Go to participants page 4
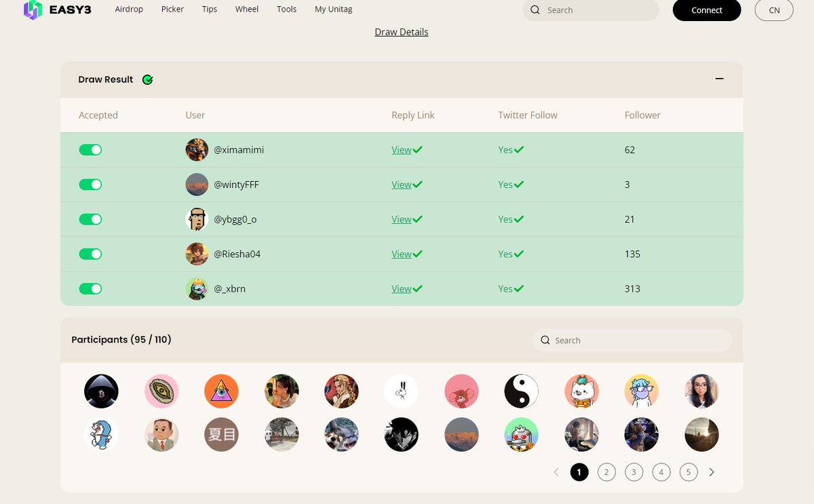 click(661, 472)
